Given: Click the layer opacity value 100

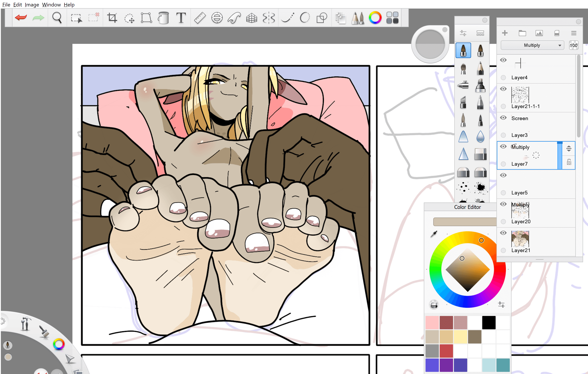Looking at the screenshot, I should [573, 45].
